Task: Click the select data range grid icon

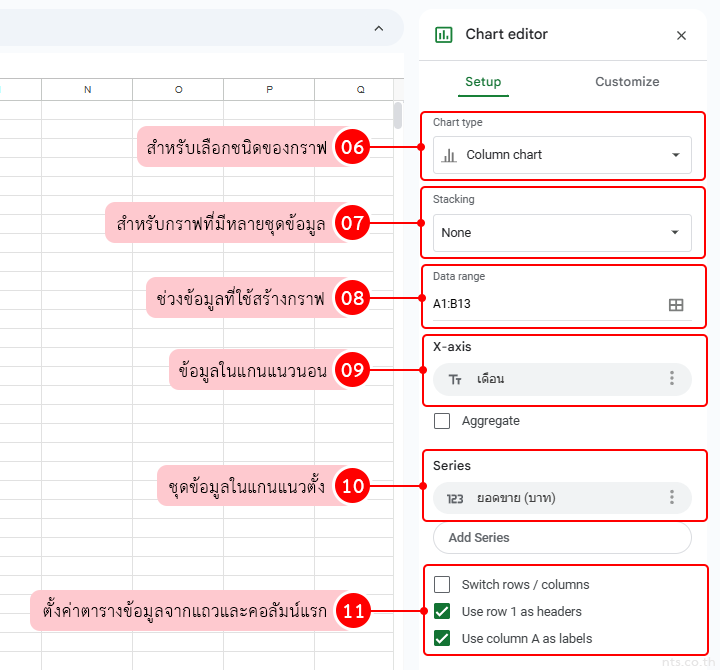Action: click(x=676, y=305)
